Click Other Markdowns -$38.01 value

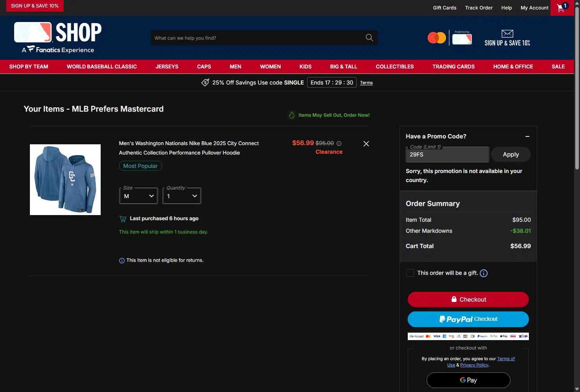click(x=521, y=231)
